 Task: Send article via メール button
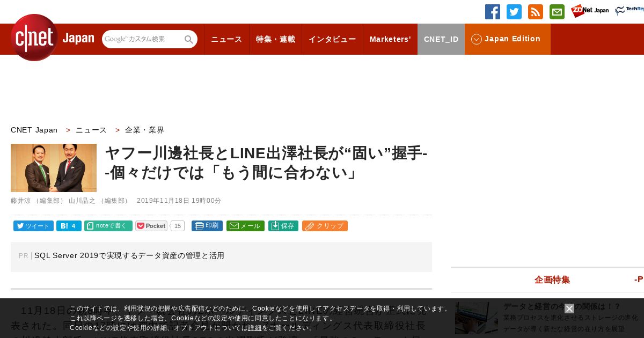(x=245, y=226)
